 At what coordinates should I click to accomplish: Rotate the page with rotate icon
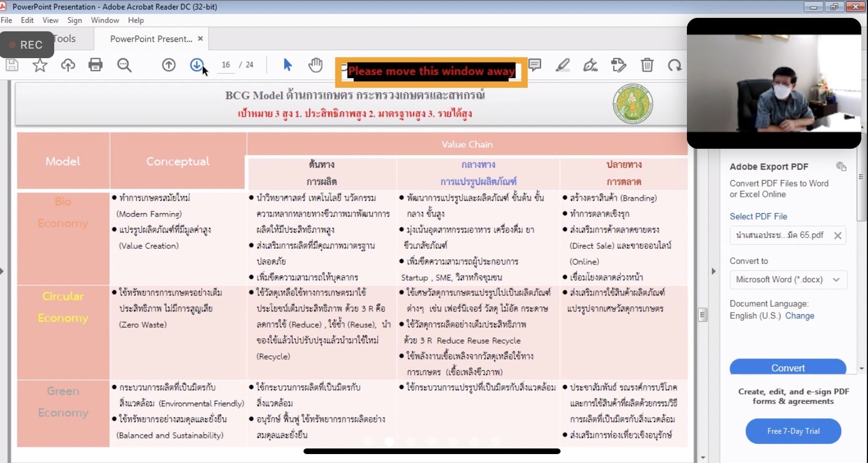[x=675, y=65]
